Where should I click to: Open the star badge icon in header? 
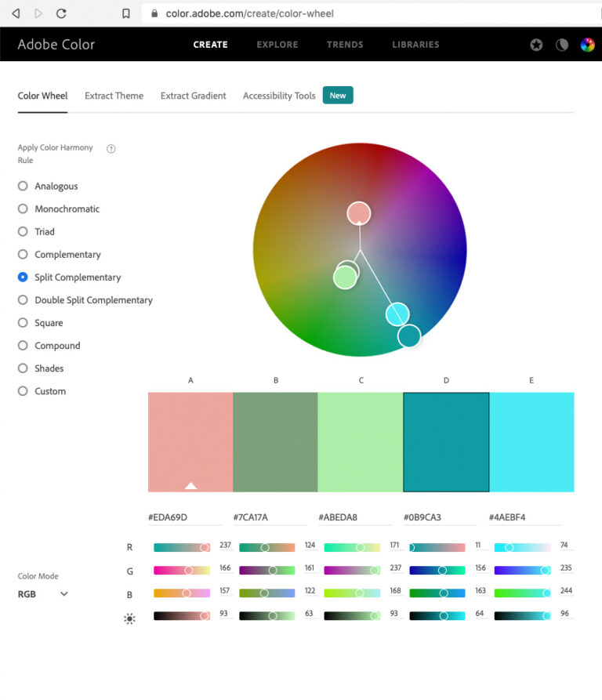point(536,45)
